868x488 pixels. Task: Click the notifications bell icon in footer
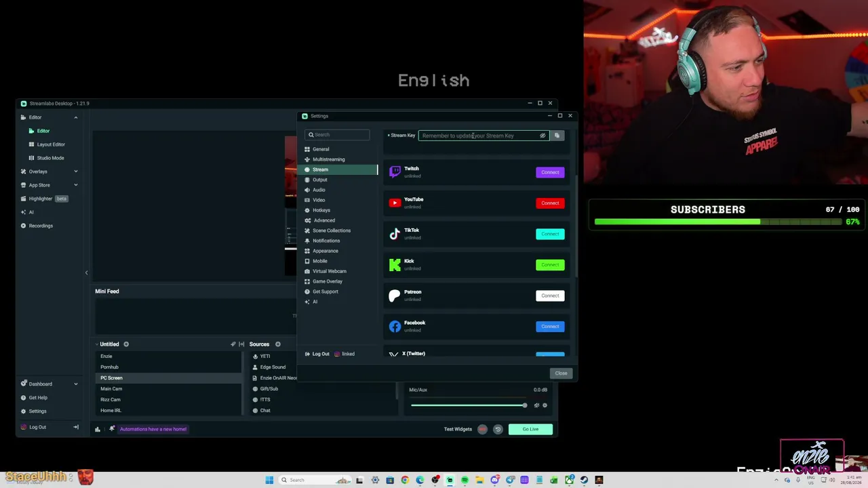[x=112, y=429]
